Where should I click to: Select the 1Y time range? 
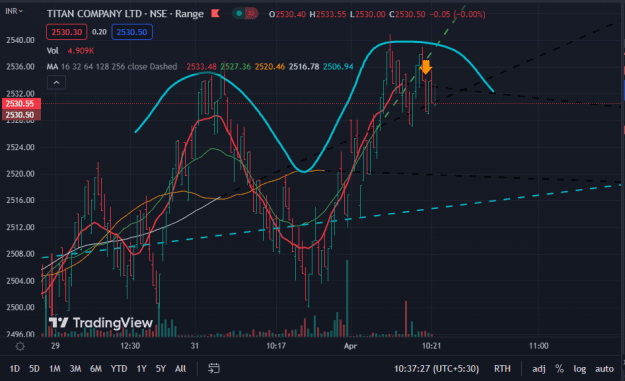click(x=142, y=369)
